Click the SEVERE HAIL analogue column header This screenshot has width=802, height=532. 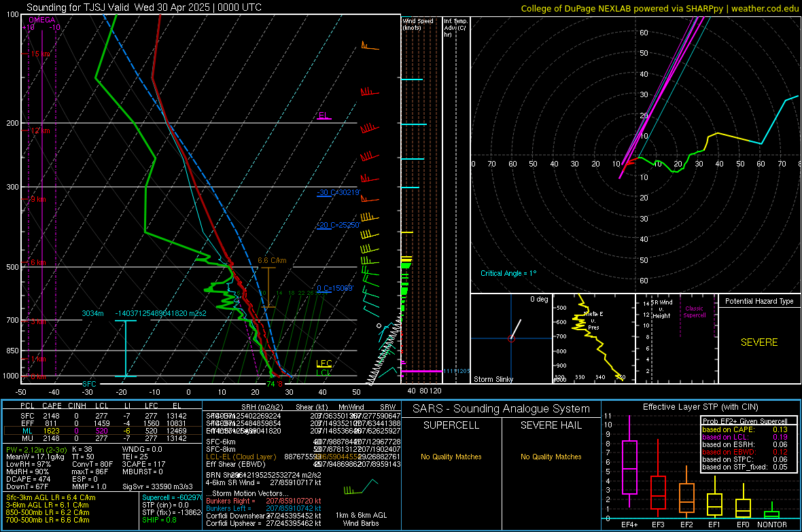click(x=551, y=425)
